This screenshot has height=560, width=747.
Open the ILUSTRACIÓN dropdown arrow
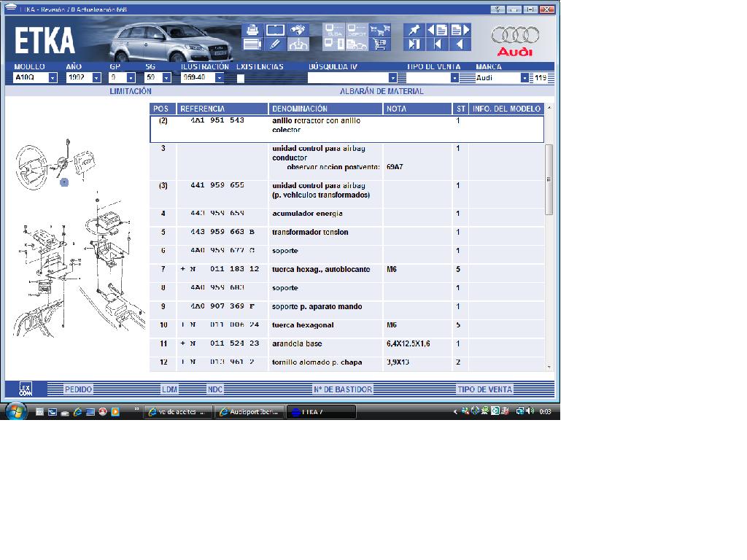tap(219, 77)
